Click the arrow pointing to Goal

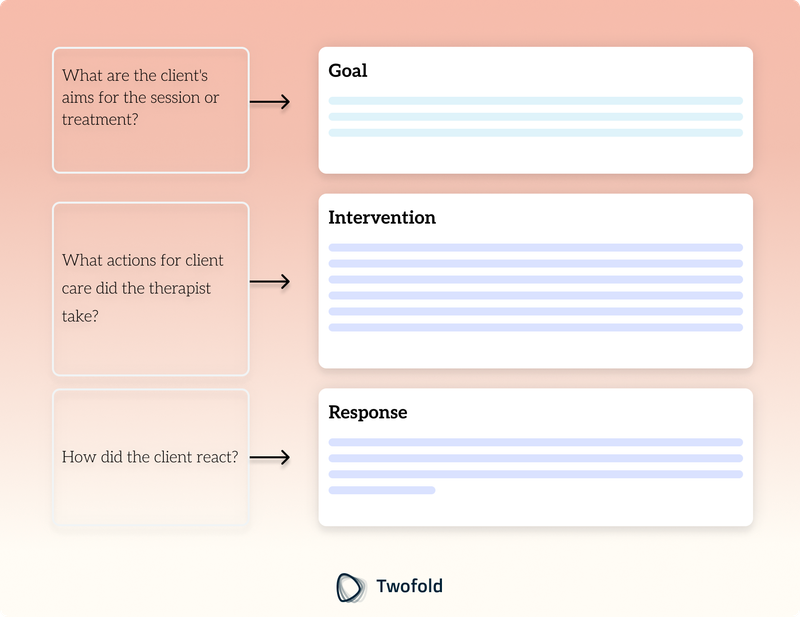[270, 102]
